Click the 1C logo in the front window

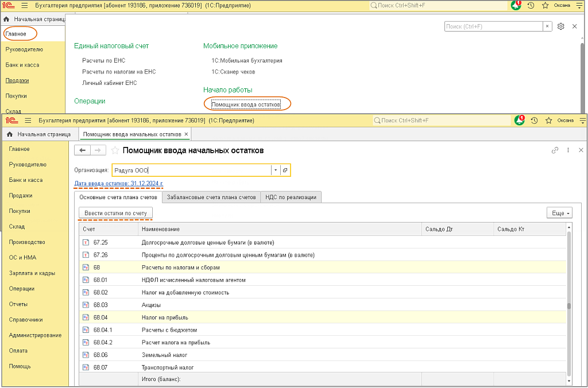pyautogui.click(x=12, y=121)
